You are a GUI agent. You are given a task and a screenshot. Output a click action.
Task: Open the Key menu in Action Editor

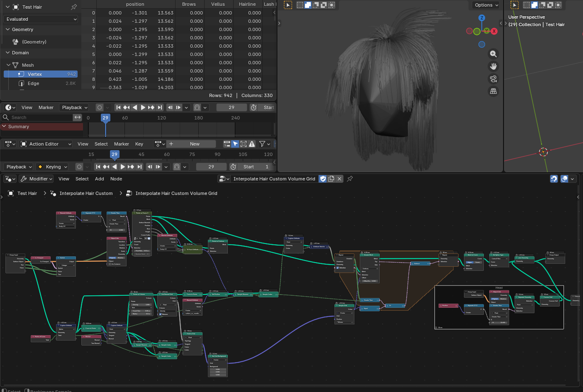tap(139, 144)
